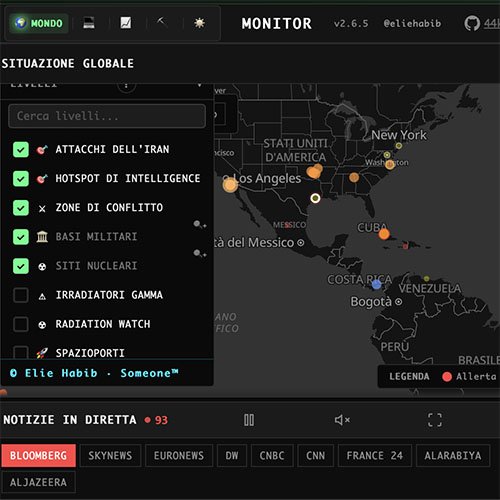The image size is (500, 500).
Task: Click the blue marker near Costa Rica
Action: pos(376,284)
